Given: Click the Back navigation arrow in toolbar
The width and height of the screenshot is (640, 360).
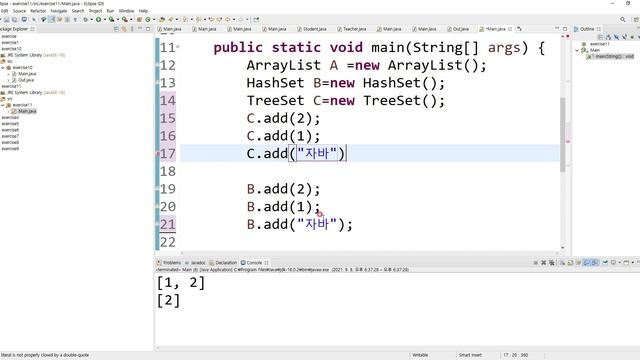Looking at the screenshot, I should [227, 19].
